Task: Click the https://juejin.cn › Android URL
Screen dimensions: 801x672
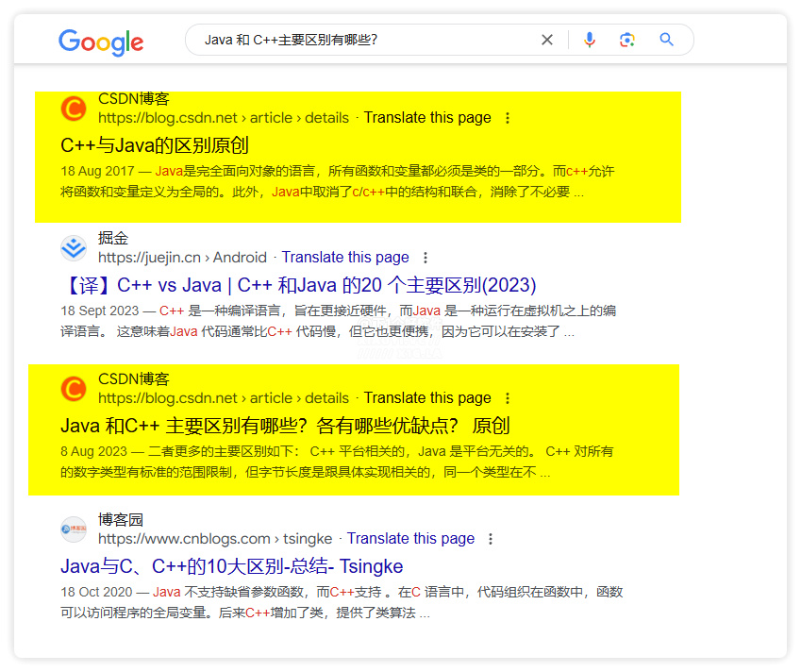Action: pyautogui.click(x=182, y=257)
